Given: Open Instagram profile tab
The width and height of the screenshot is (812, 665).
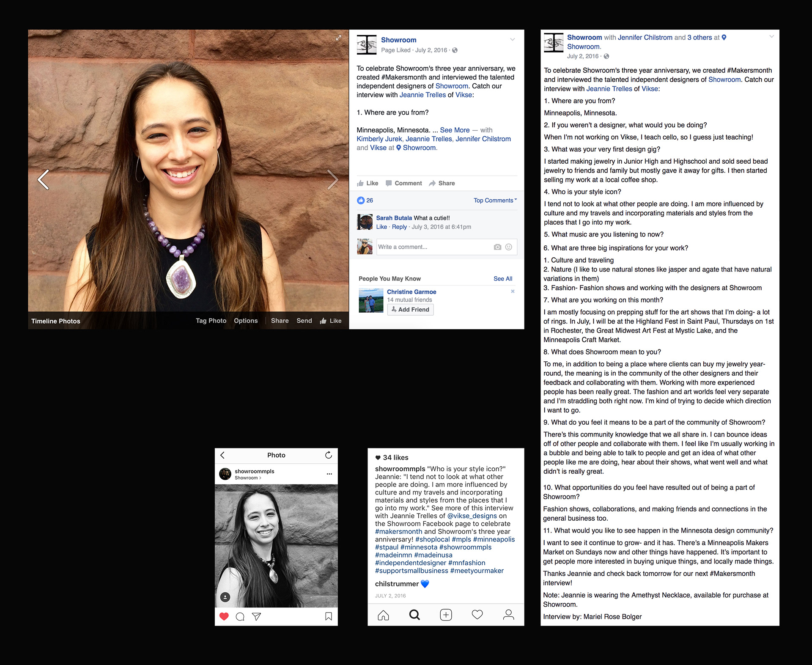Looking at the screenshot, I should 508,615.
